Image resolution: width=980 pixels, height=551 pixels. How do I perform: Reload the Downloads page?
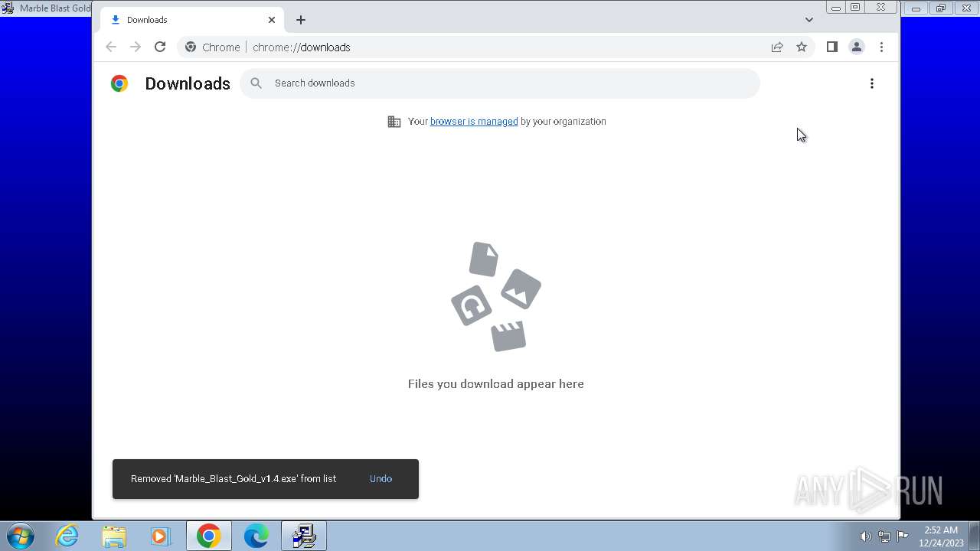click(160, 47)
